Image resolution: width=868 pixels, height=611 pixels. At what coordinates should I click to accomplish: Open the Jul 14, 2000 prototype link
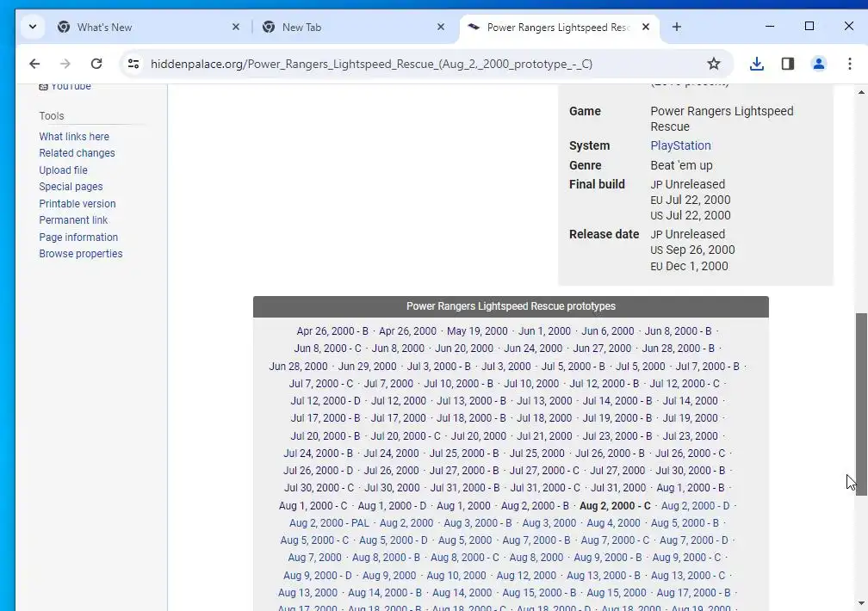(x=690, y=401)
